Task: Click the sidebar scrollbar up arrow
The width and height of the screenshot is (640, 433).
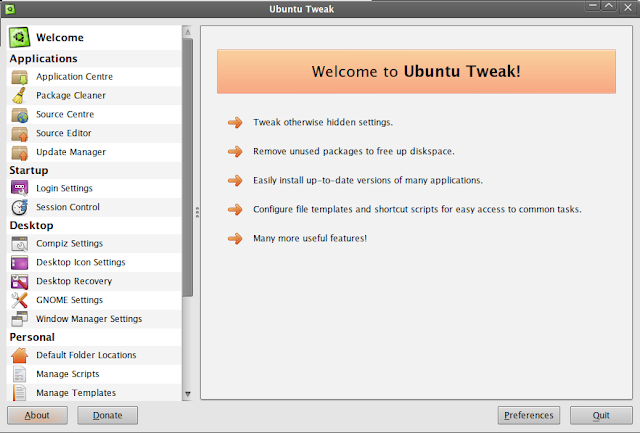Action: point(188,32)
